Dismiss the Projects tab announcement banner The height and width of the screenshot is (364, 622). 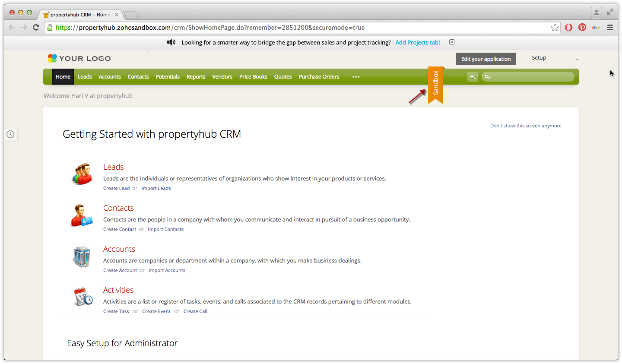[x=452, y=42]
